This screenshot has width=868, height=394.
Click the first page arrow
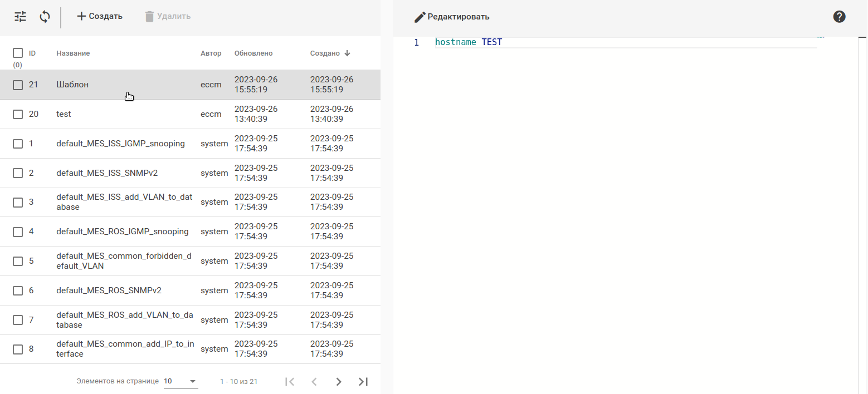(290, 382)
